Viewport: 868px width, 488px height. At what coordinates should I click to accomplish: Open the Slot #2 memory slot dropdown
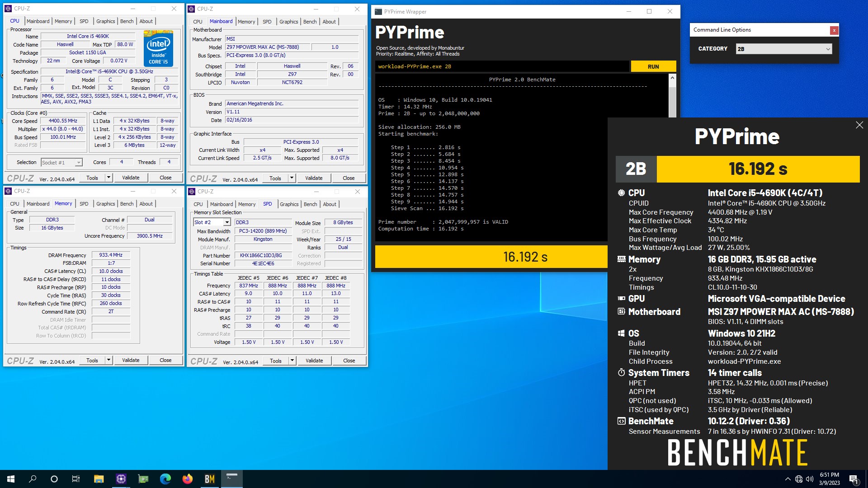tap(212, 222)
